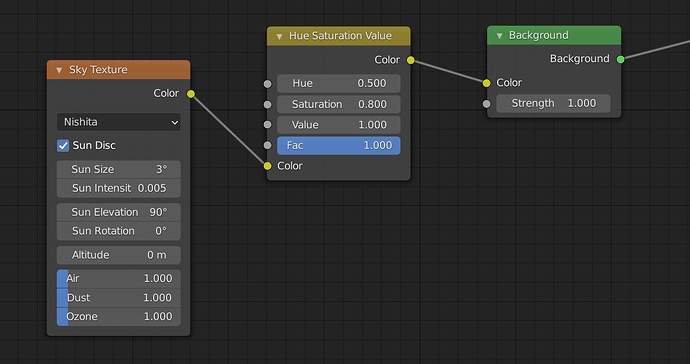Click the Fac slider in HSV node
Screen dimensions: 690x364
pyautogui.click(x=339, y=146)
